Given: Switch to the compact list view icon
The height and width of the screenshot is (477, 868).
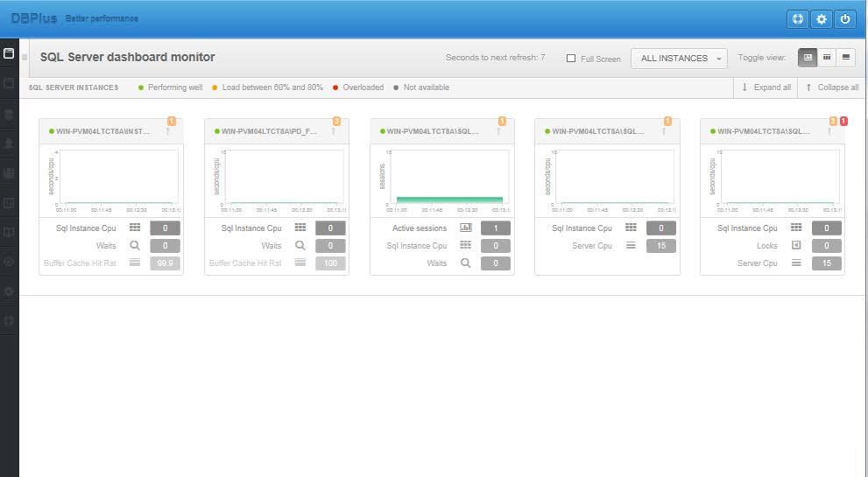Looking at the screenshot, I should point(846,58).
